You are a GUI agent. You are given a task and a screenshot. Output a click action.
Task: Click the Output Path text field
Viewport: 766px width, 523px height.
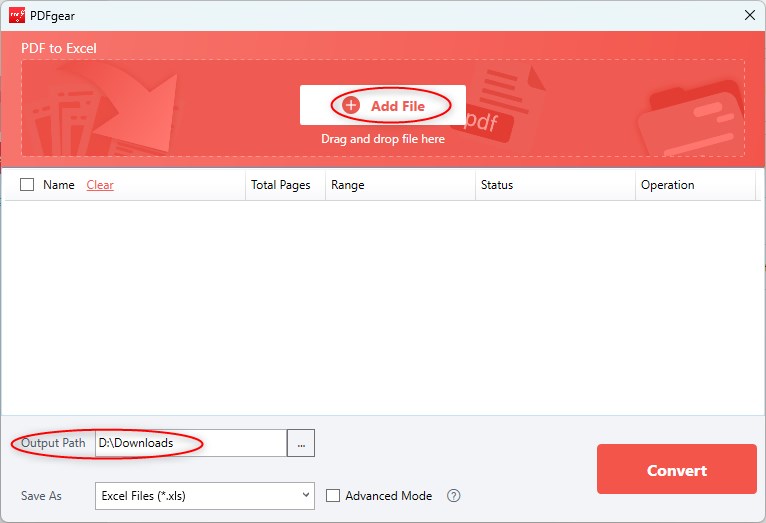[191, 443]
